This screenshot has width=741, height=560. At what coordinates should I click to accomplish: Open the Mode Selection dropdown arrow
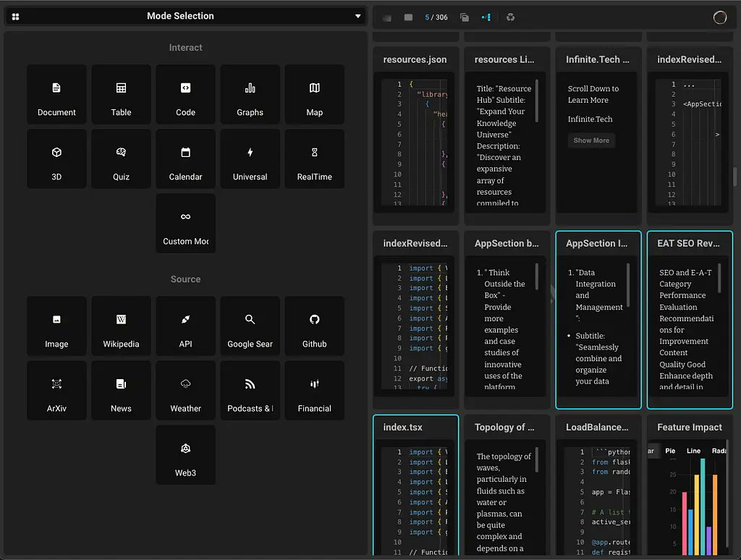coord(357,16)
